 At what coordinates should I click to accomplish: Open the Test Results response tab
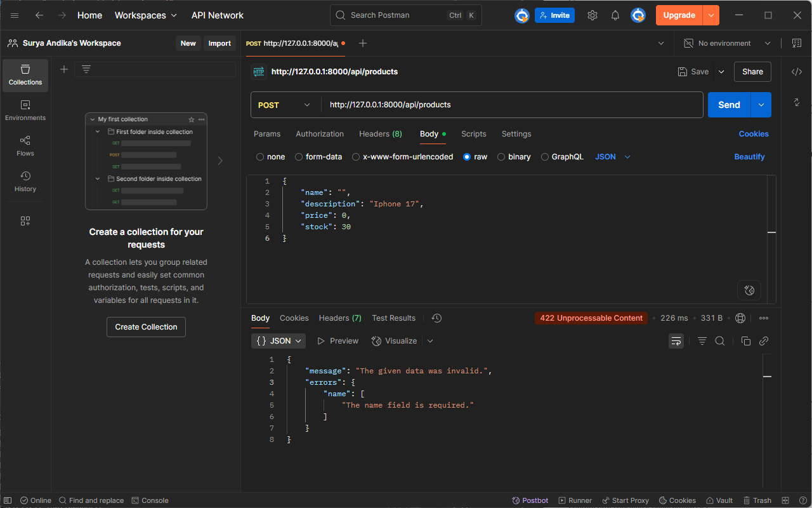coord(393,318)
